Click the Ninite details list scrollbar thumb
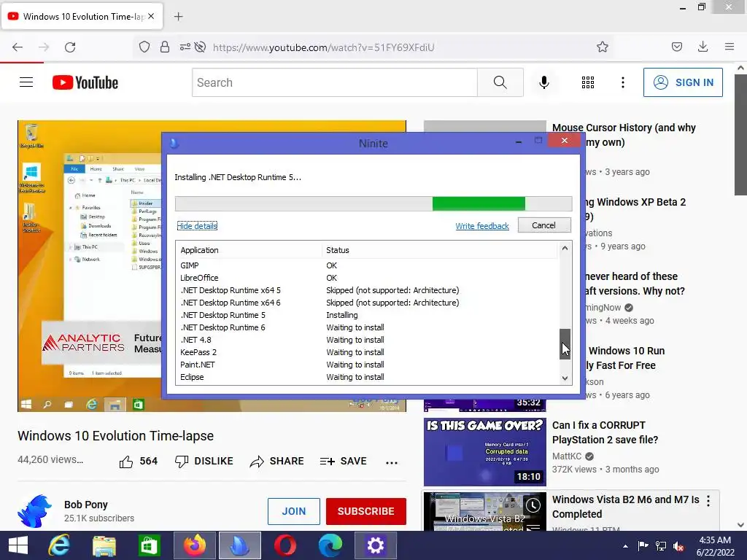 click(x=565, y=344)
